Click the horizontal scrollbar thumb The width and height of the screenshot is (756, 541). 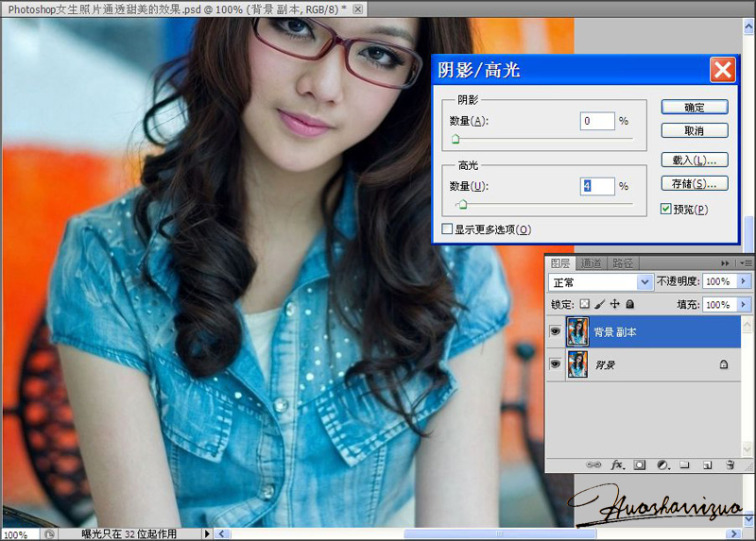click(x=500, y=533)
